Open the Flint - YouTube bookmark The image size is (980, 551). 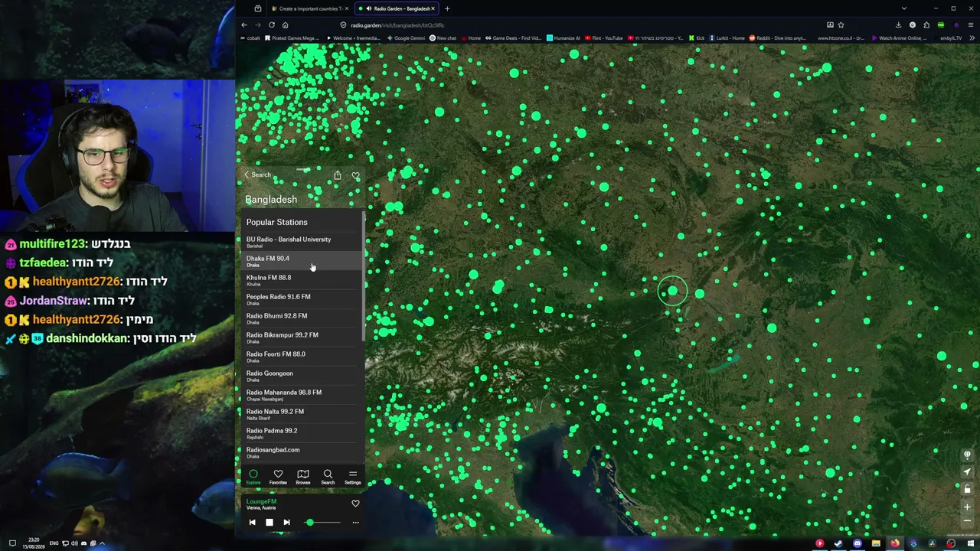point(604,38)
